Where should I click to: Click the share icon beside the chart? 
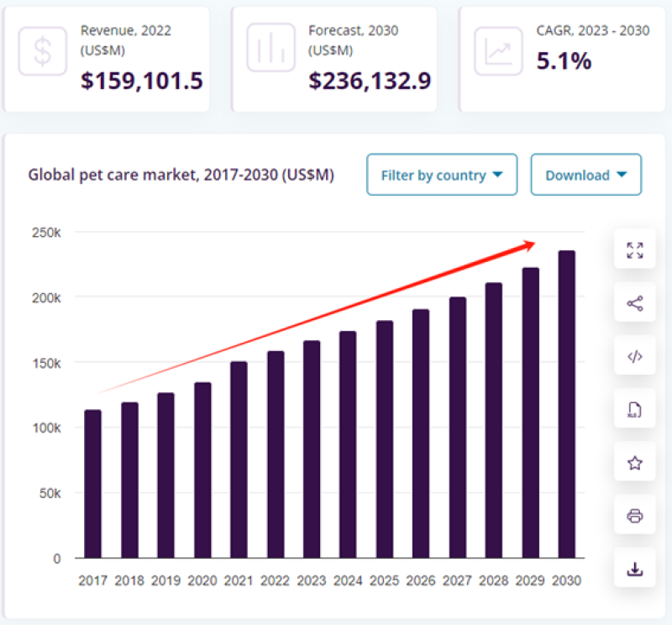tap(635, 302)
